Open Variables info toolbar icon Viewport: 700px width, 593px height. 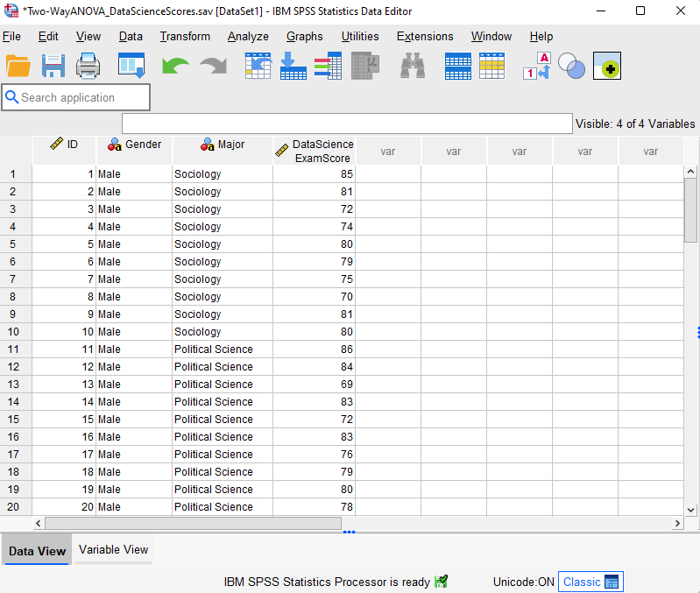point(329,66)
